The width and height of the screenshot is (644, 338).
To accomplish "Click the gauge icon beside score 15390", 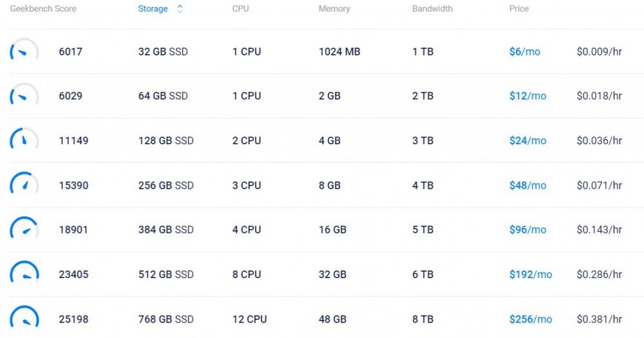I will point(24,185).
